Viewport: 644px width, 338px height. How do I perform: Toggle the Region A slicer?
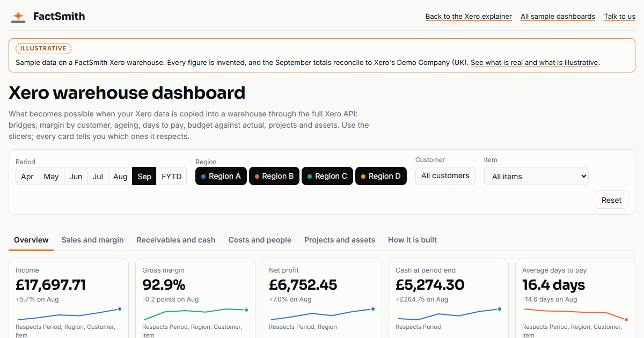click(x=221, y=176)
